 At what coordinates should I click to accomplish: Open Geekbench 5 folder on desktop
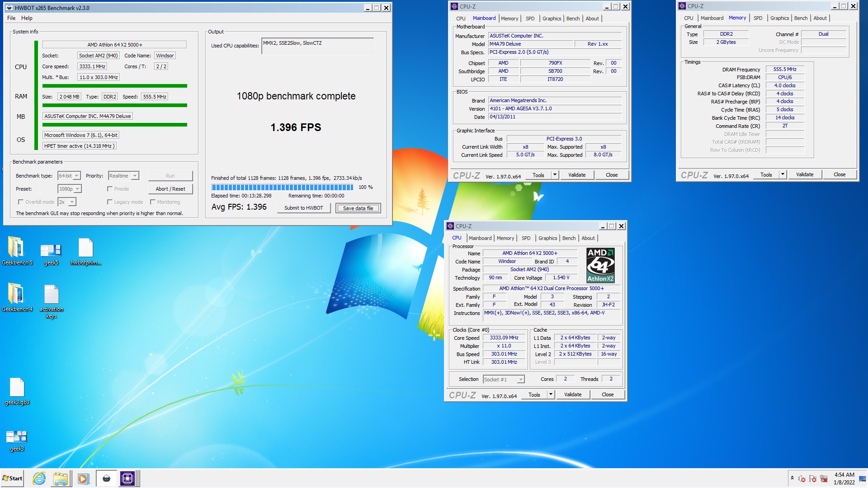tap(17, 250)
